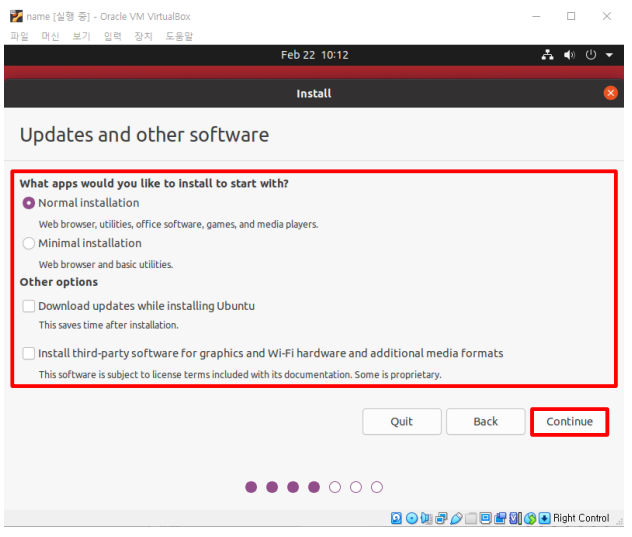This screenshot has width=632, height=537.
Task: Click the Install dialog title text
Action: click(x=314, y=94)
